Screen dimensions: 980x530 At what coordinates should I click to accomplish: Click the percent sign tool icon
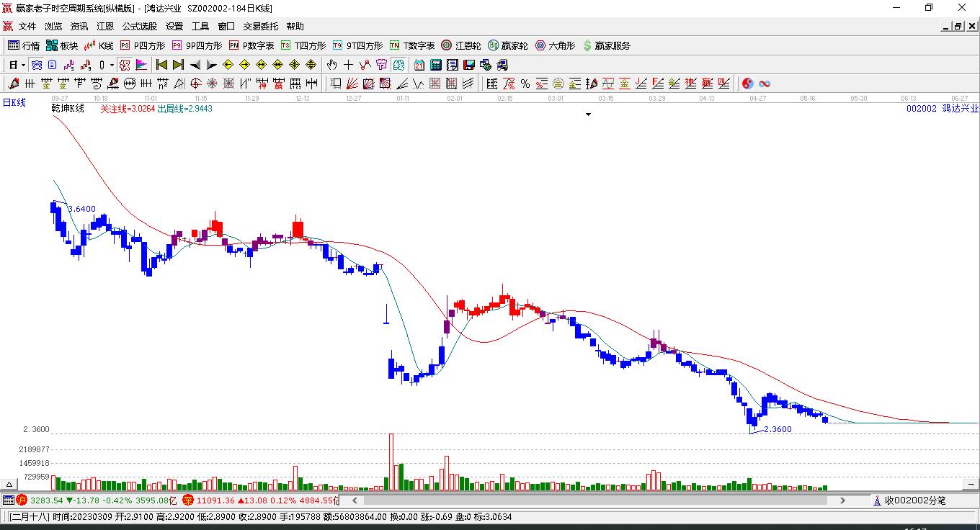[x=525, y=84]
